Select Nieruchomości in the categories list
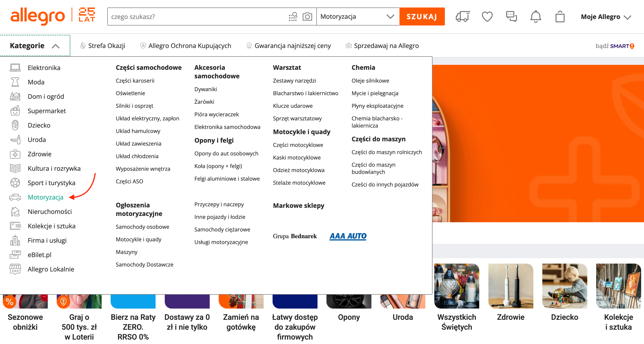 point(50,212)
